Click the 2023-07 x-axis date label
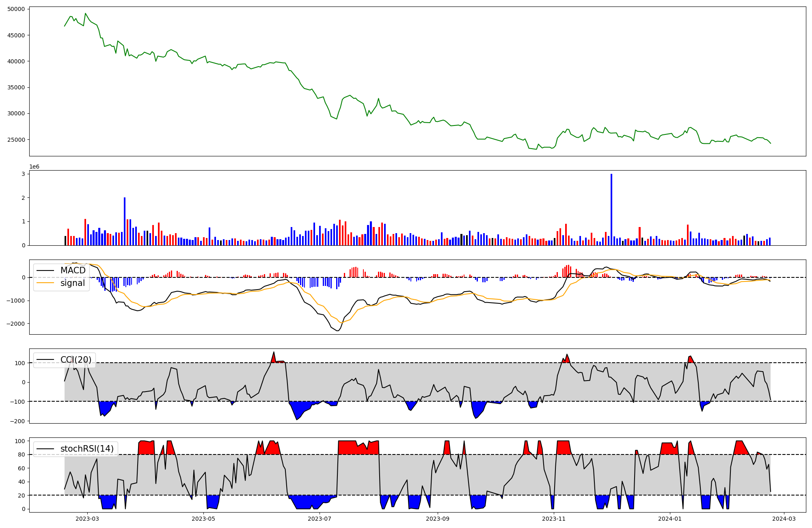This screenshot has height=528, width=812. point(320,519)
